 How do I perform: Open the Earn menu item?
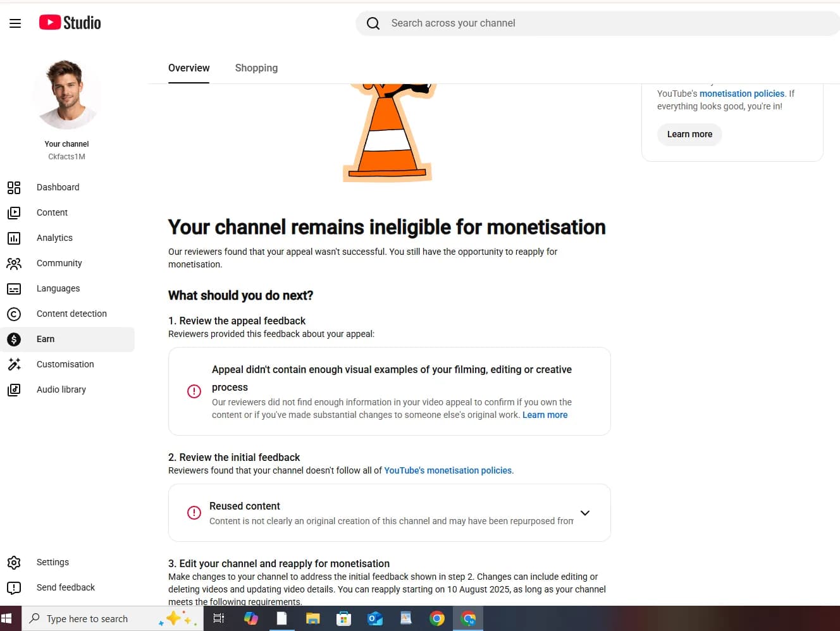(x=67, y=339)
